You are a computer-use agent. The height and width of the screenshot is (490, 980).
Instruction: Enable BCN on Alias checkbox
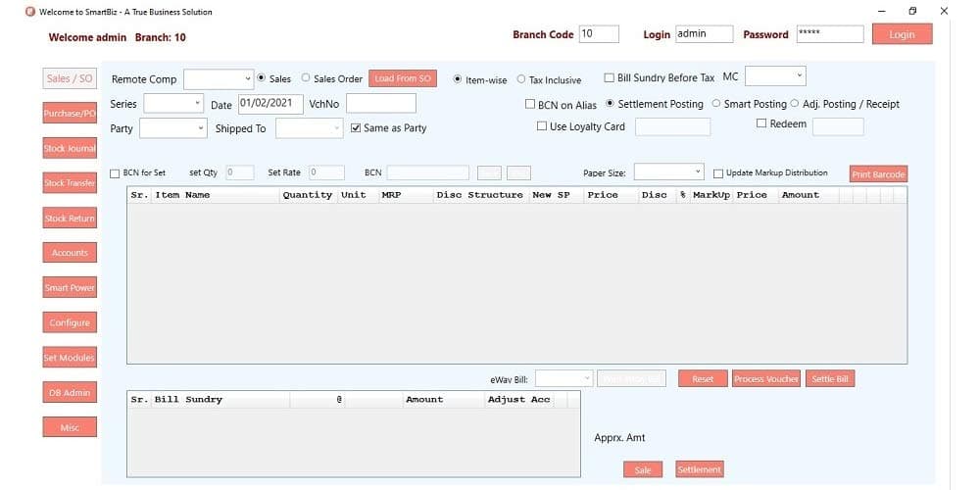click(530, 105)
